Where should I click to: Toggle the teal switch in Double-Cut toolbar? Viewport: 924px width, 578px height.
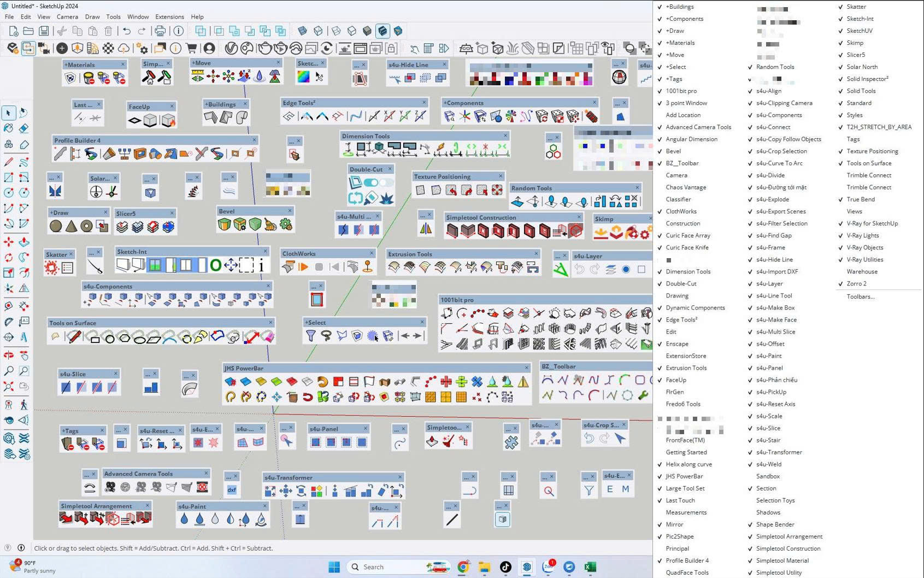[x=371, y=183]
